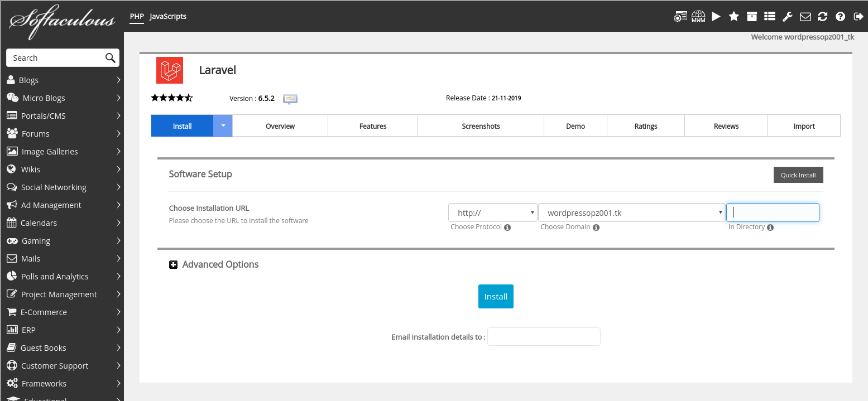Open the wrench settings icon
Image resolution: width=868 pixels, height=401 pixels.
tap(787, 17)
